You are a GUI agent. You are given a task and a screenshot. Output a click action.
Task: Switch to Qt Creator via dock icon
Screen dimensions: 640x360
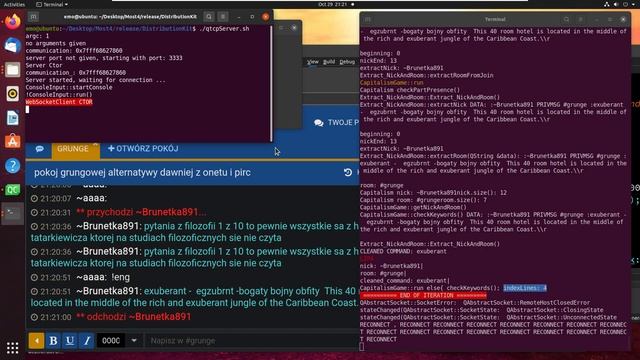tap(13, 189)
